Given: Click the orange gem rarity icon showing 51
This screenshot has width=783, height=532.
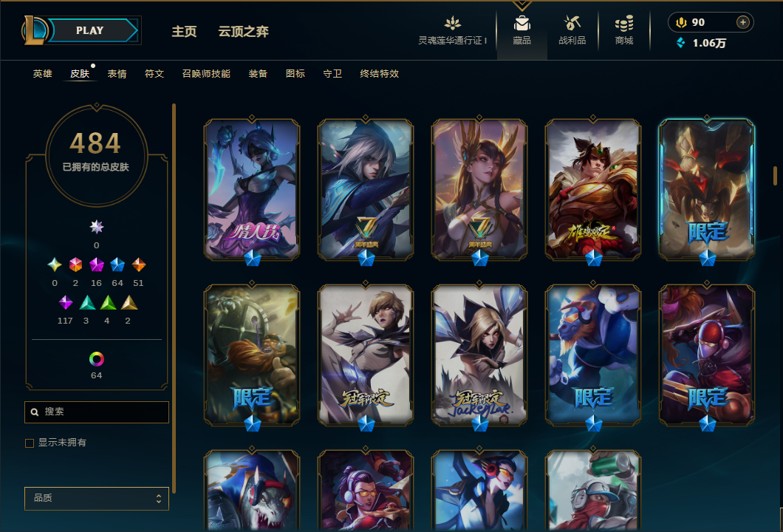Looking at the screenshot, I should [x=138, y=265].
